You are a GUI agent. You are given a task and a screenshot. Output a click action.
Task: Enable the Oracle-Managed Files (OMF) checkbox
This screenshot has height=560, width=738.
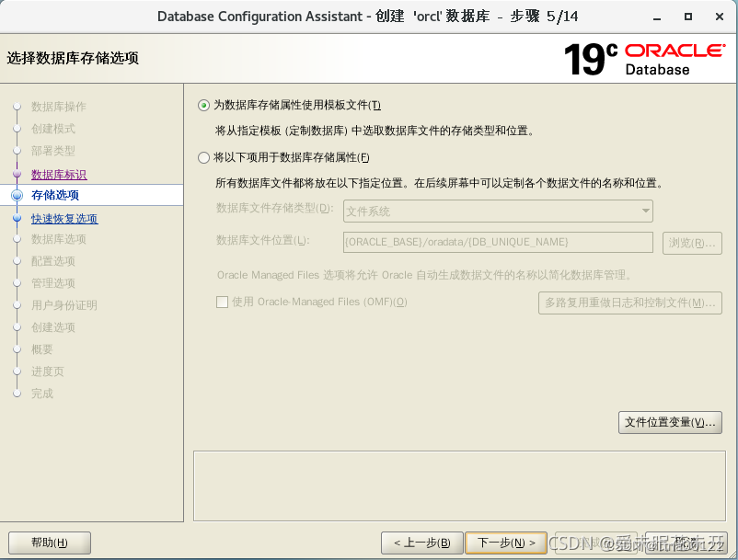point(222,302)
